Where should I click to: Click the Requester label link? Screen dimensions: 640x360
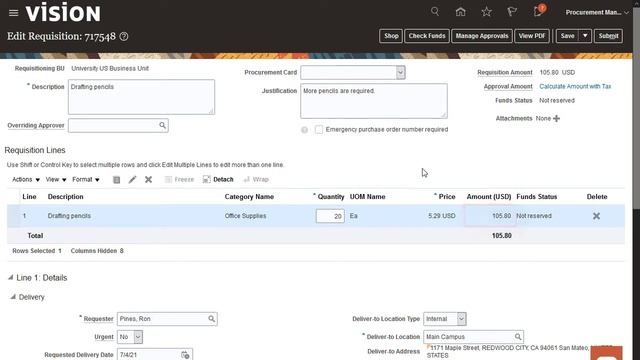(98, 319)
